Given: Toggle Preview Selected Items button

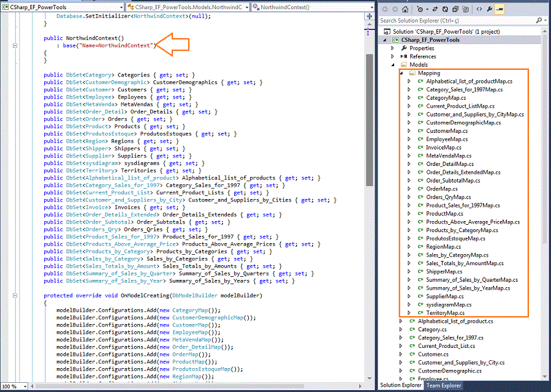Looking at the screenshot, I should click(499, 9).
